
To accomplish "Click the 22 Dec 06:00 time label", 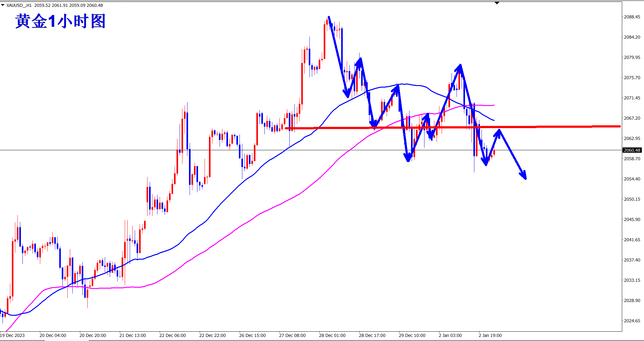I will point(172,335).
